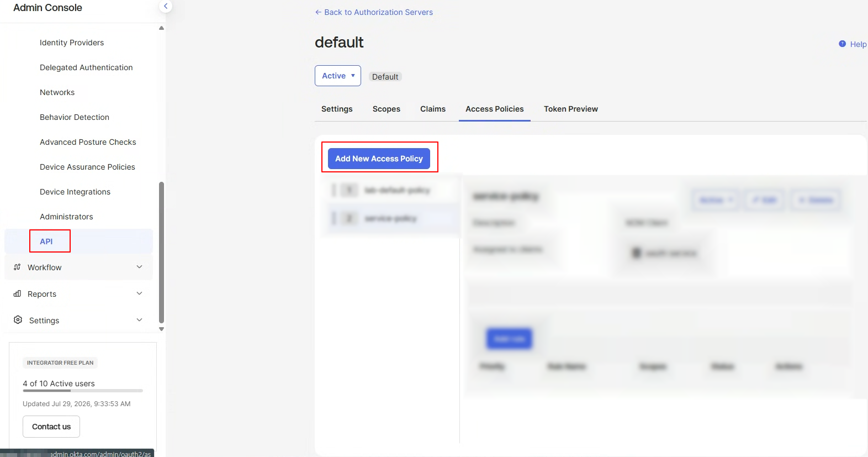Open the Token Preview tab

[x=571, y=109]
